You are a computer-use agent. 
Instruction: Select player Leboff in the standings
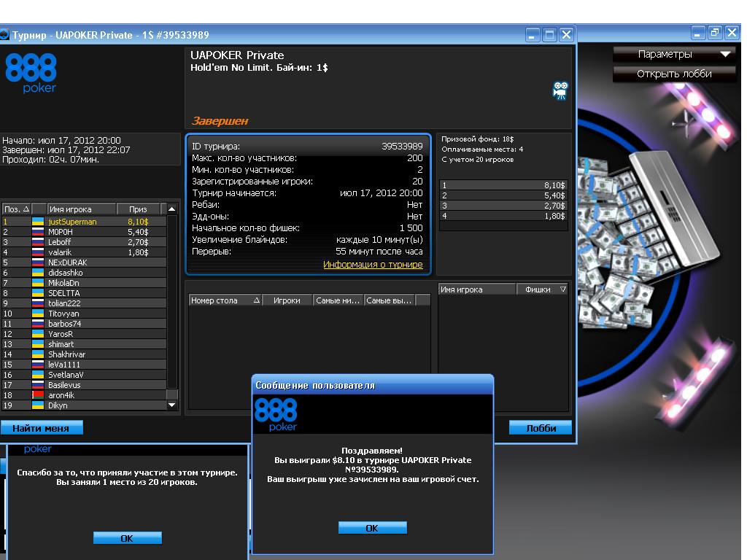point(84,242)
